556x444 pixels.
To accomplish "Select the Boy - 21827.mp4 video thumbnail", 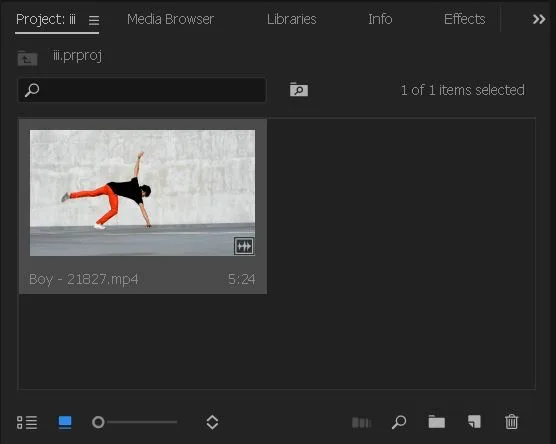I will click(142, 193).
